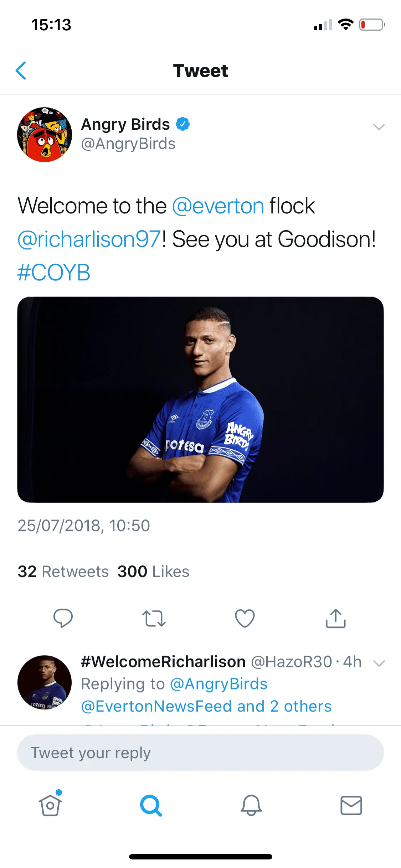401x868 pixels.
Task: Open the Search tab
Action: pos(151,805)
